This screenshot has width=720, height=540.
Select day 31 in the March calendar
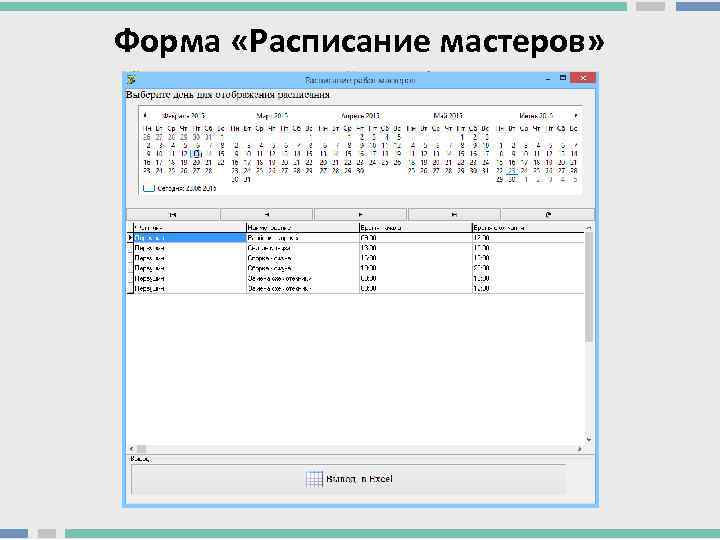tap(247, 180)
